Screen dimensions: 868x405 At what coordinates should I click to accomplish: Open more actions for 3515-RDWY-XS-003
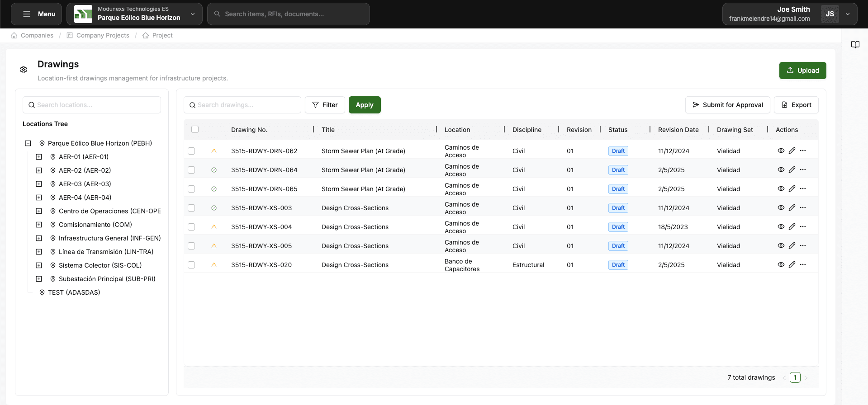(x=803, y=207)
